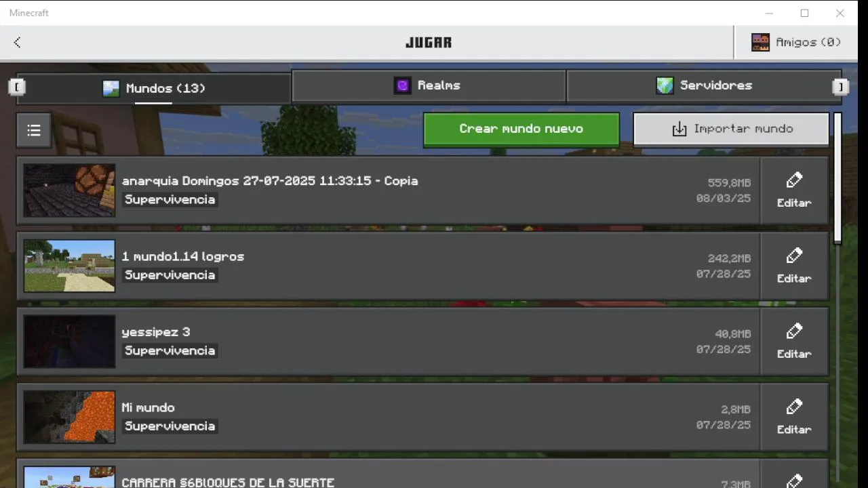The image size is (868, 488).
Task: Open the Amigos (0) friends panel
Action: tap(795, 42)
